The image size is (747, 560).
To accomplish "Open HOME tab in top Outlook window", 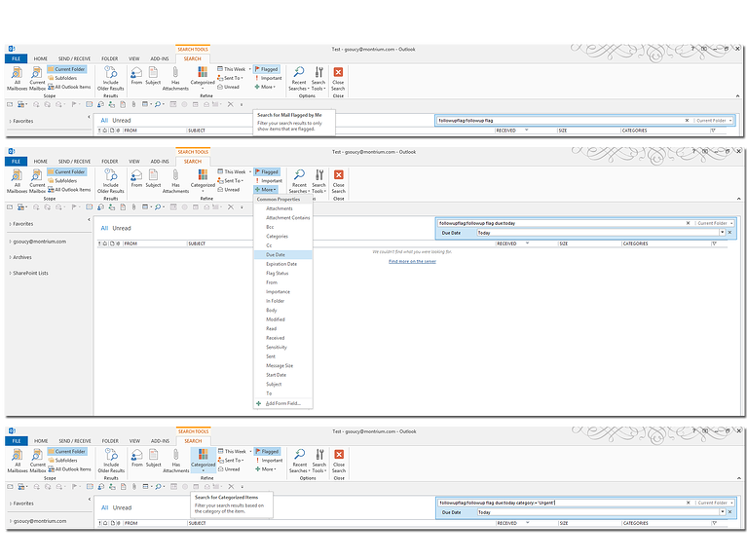I will click(41, 58).
